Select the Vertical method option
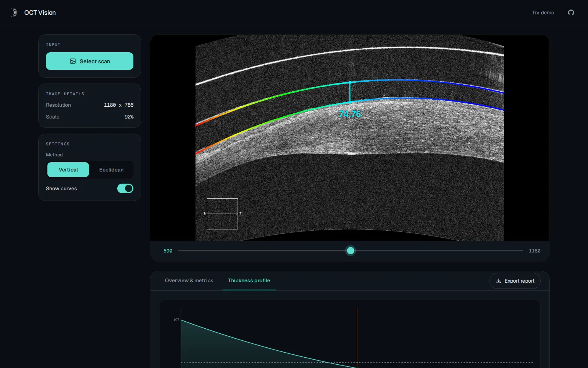 tap(68, 170)
